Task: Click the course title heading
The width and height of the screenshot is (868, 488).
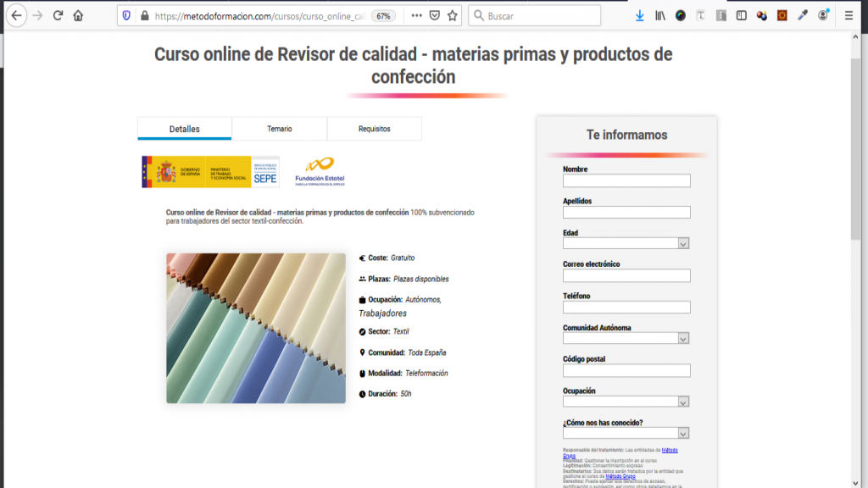Action: (x=413, y=65)
